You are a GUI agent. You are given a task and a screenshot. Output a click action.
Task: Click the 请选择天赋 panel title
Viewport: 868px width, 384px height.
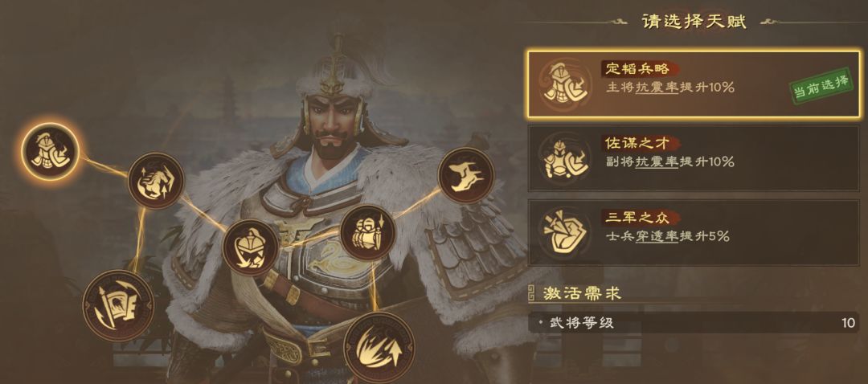(694, 22)
